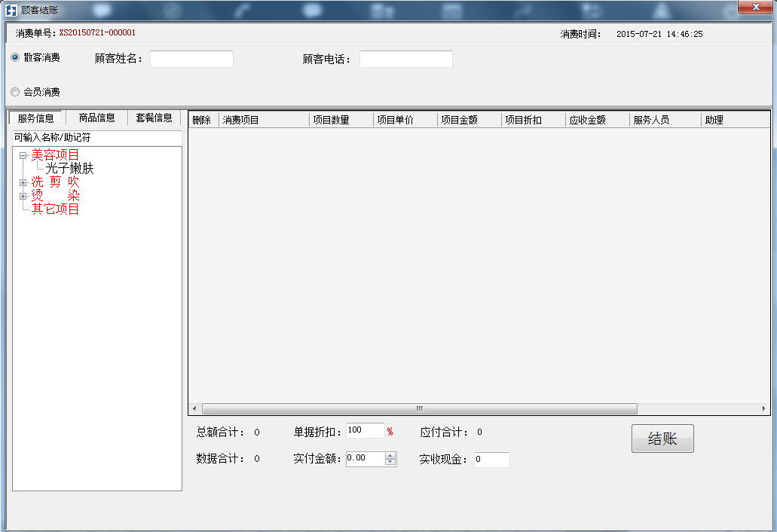The height and width of the screenshot is (532, 777).
Task: Click the bell-shaped icon near the title bar right
Action: tap(662, 10)
